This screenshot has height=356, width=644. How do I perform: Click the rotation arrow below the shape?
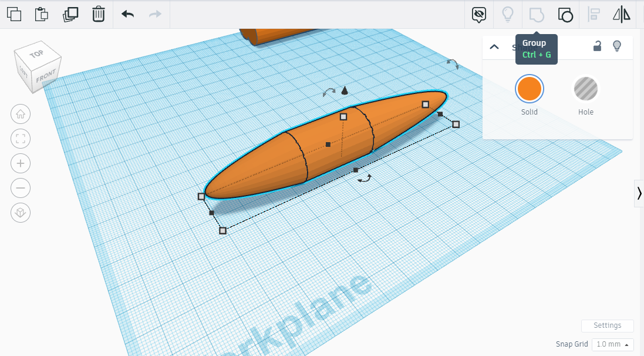click(365, 179)
